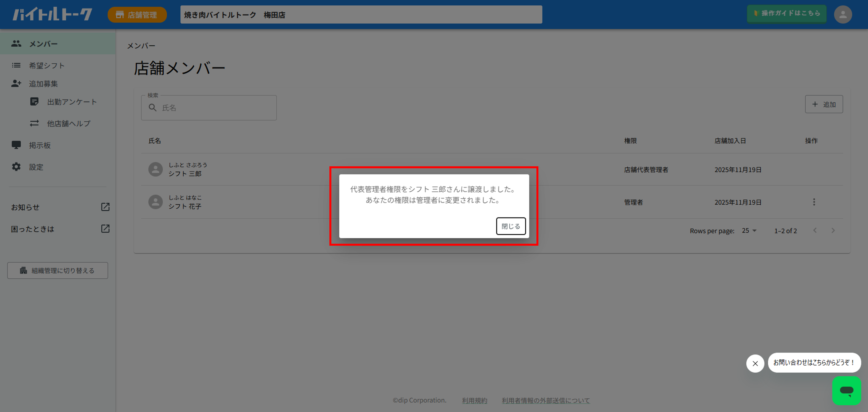Click the バイトルトーク logo
The height and width of the screenshot is (412, 868).
52,14
